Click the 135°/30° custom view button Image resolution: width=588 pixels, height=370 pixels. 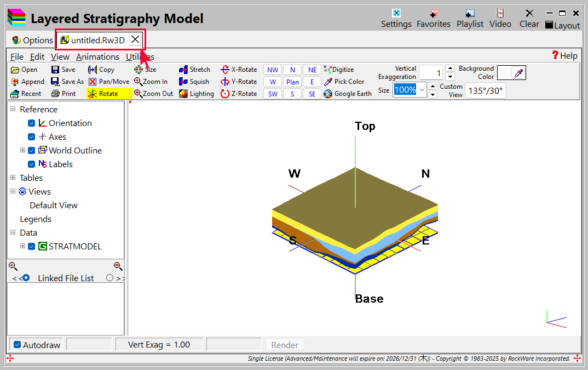(485, 91)
